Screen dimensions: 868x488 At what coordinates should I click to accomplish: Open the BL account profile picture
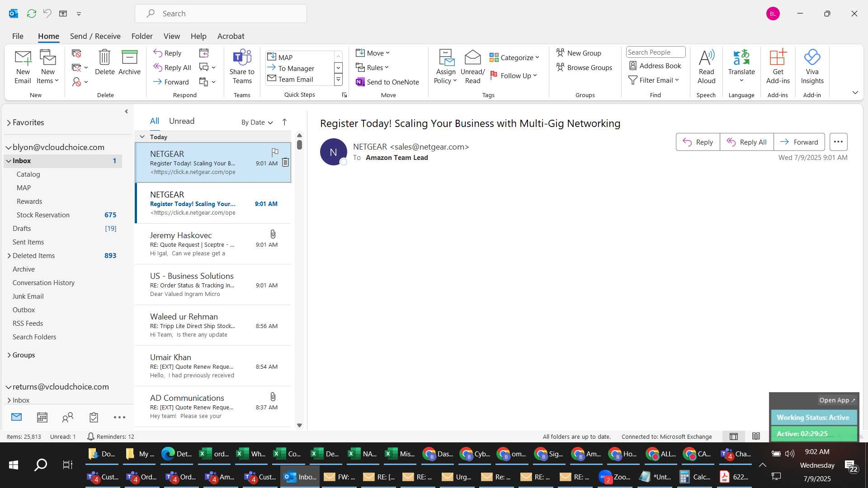(x=773, y=14)
